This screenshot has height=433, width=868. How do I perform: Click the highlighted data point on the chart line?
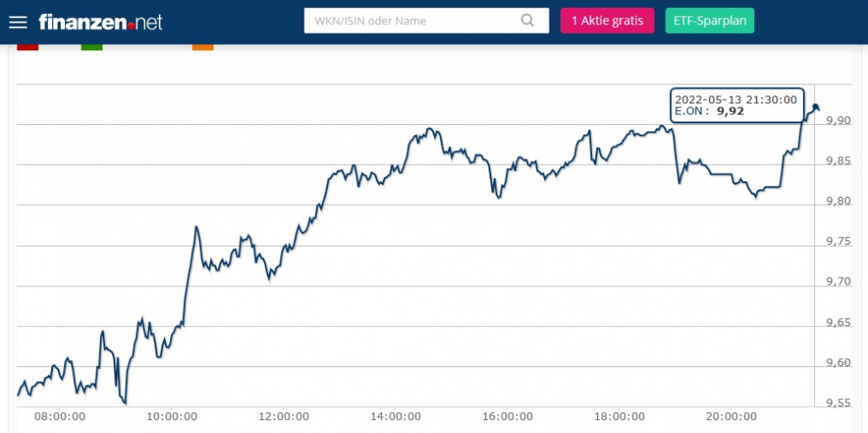pyautogui.click(x=815, y=107)
